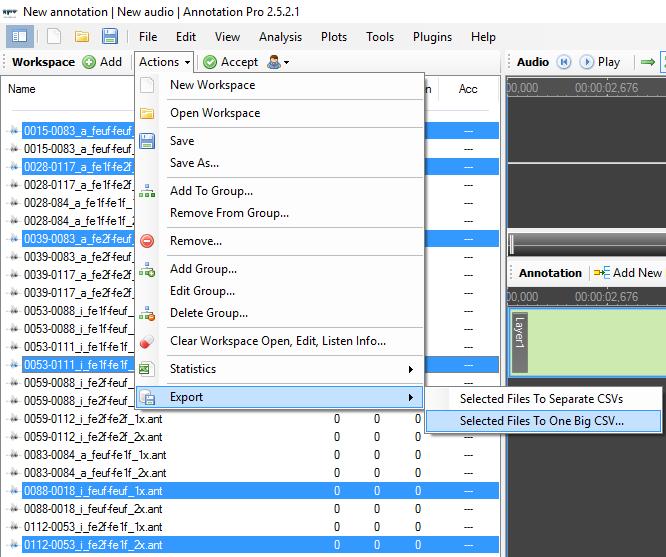Viewport: 666px width, 557px height.
Task: Click the spreadsheet icon beside Statistics
Action: click(x=145, y=369)
